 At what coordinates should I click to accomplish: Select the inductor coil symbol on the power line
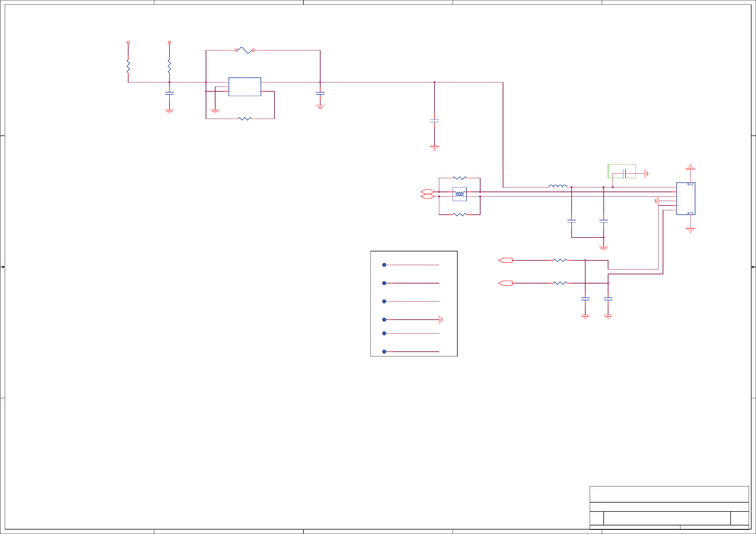coord(557,186)
